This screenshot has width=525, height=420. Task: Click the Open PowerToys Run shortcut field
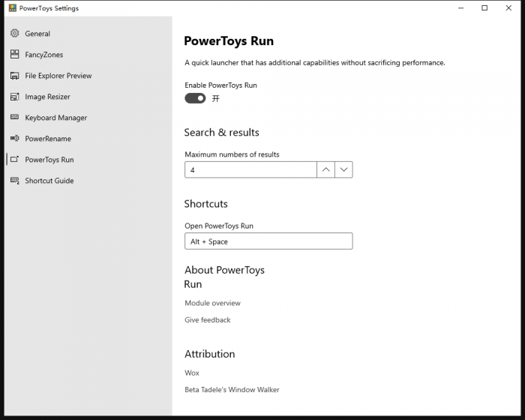pos(268,241)
